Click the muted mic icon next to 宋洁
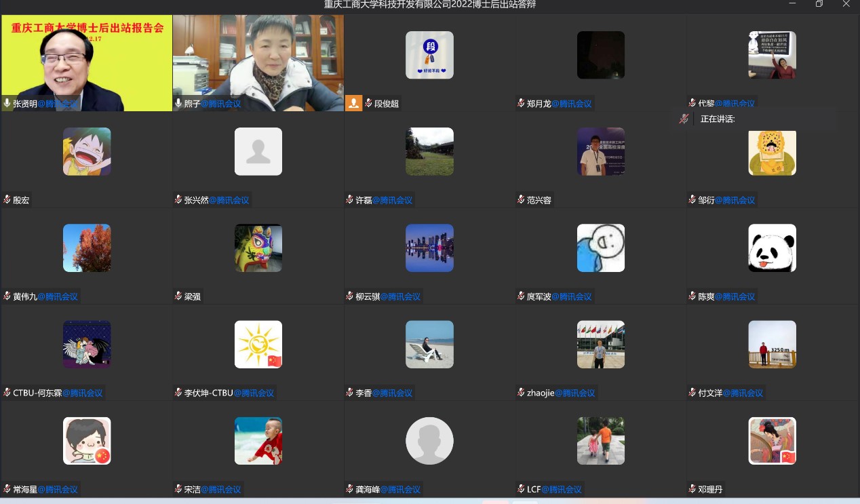Viewport: 860px width, 504px height. pos(178,489)
